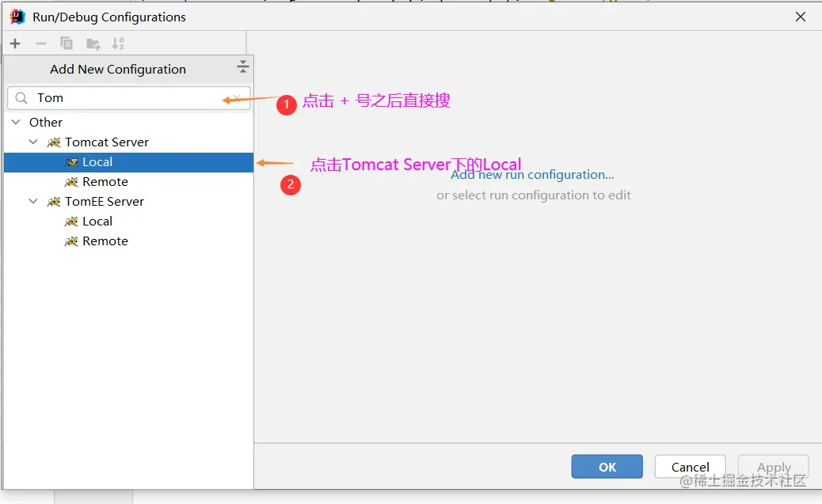Click the cat icon of Remote under Tomcat Server
The image size is (822, 504).
[x=71, y=182]
